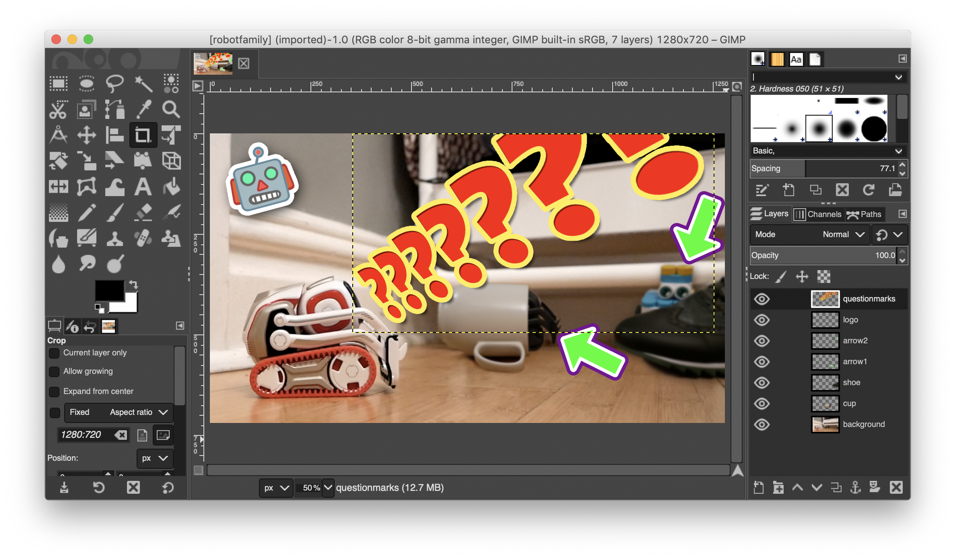
Task: Reset tool options to default values
Action: click(x=168, y=488)
